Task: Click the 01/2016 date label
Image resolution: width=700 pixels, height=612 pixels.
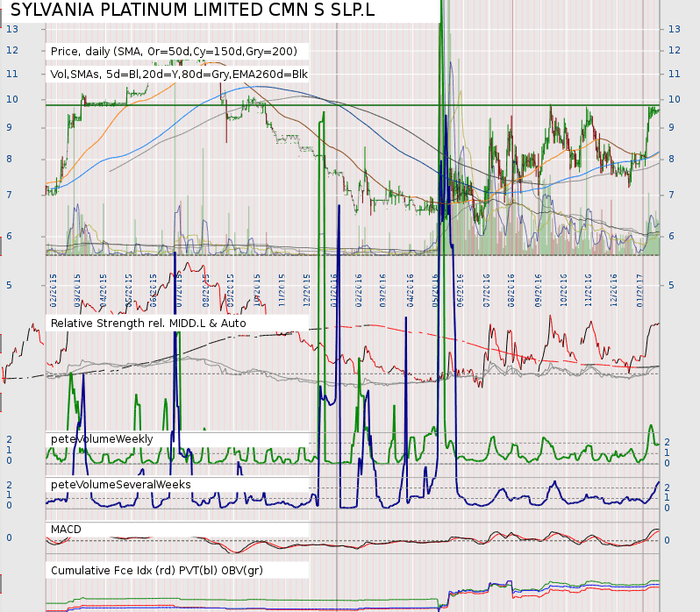Action: pyautogui.click(x=333, y=290)
